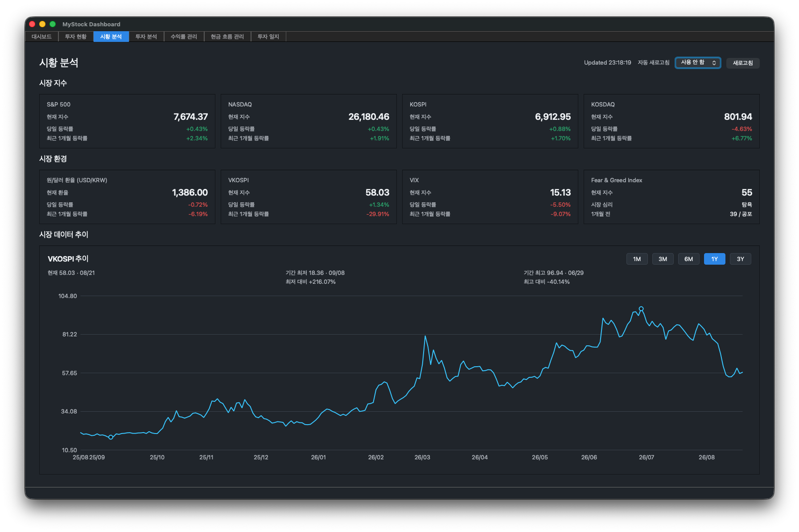This screenshot has height=532, width=799.
Task: Open the 현금 흐름 관리 tab
Action: click(x=227, y=37)
